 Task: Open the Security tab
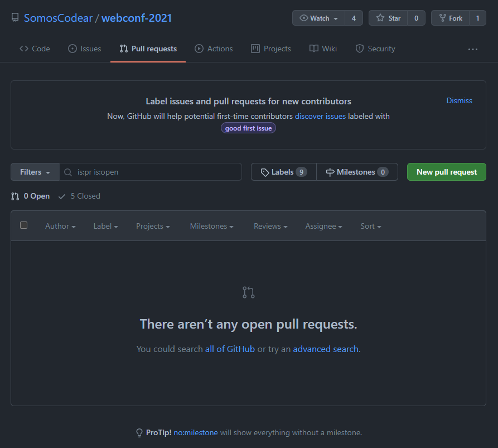(x=375, y=49)
